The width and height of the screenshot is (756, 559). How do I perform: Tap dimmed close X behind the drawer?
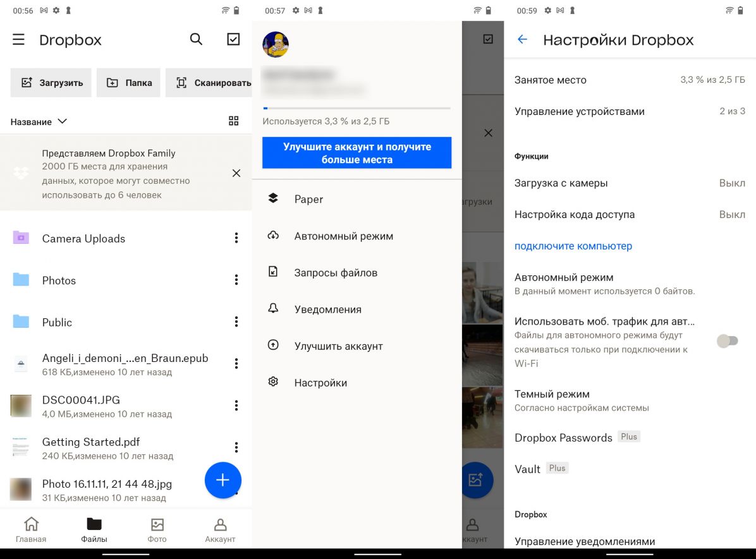[488, 133]
